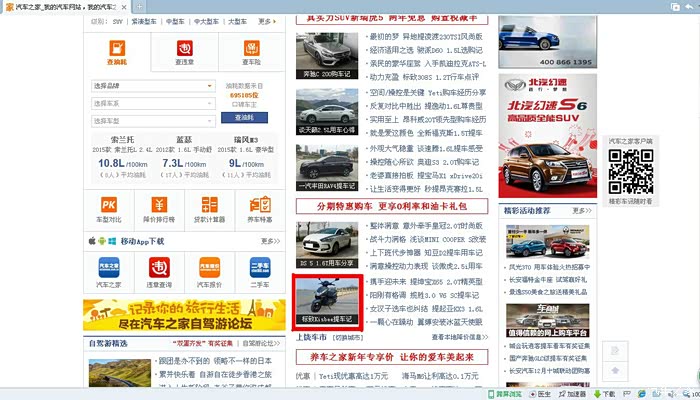Expand the 选择车系 series dropdown
The height and width of the screenshot is (400, 700).
153,103
